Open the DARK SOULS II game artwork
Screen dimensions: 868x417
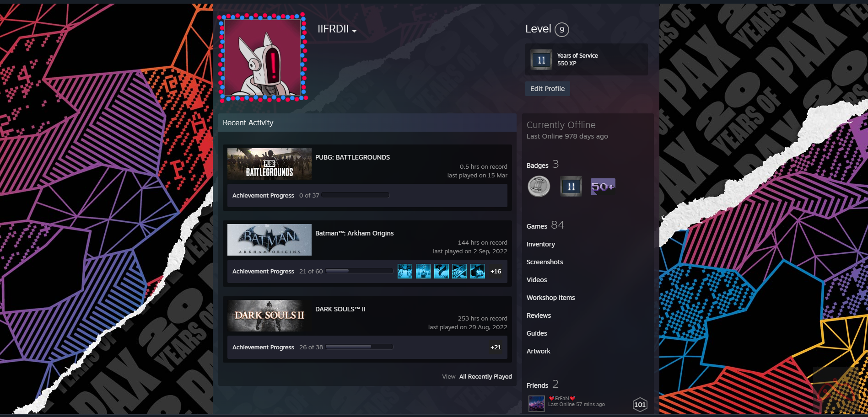(x=269, y=315)
